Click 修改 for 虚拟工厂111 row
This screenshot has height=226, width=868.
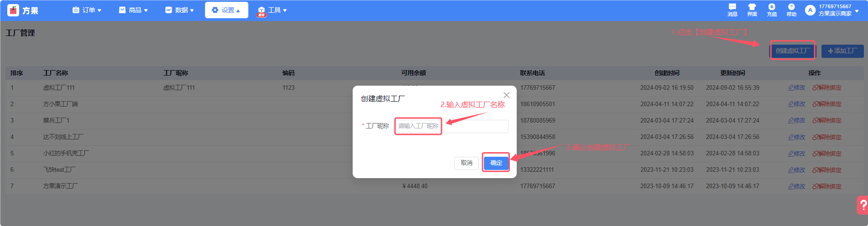[796, 87]
